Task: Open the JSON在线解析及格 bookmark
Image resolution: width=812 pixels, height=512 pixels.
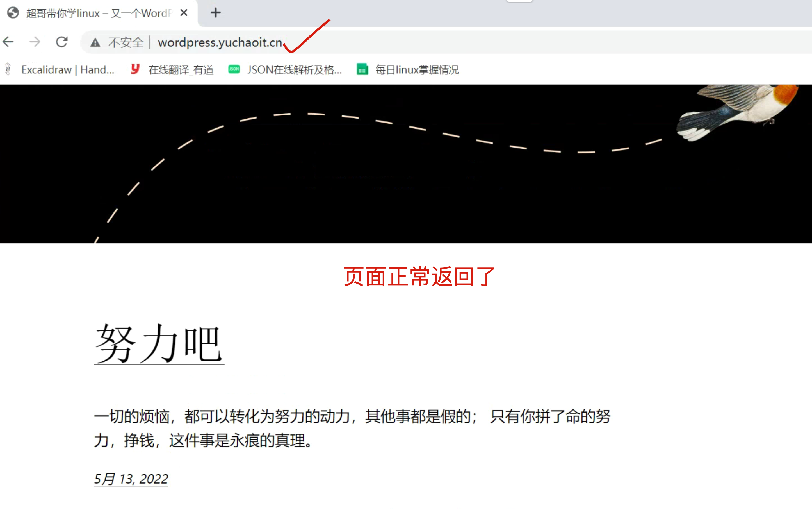Action: click(x=294, y=69)
